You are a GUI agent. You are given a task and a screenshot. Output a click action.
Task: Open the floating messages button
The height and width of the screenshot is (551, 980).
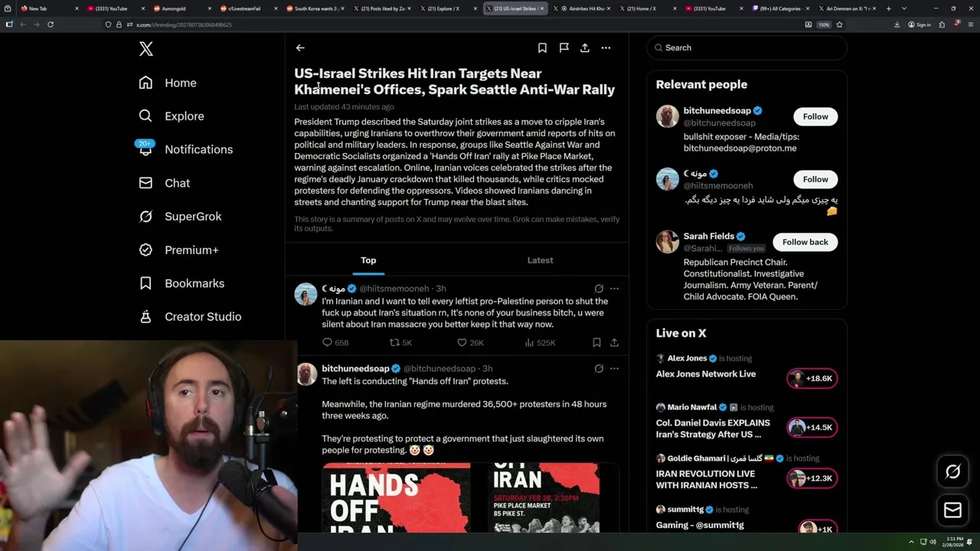952,510
